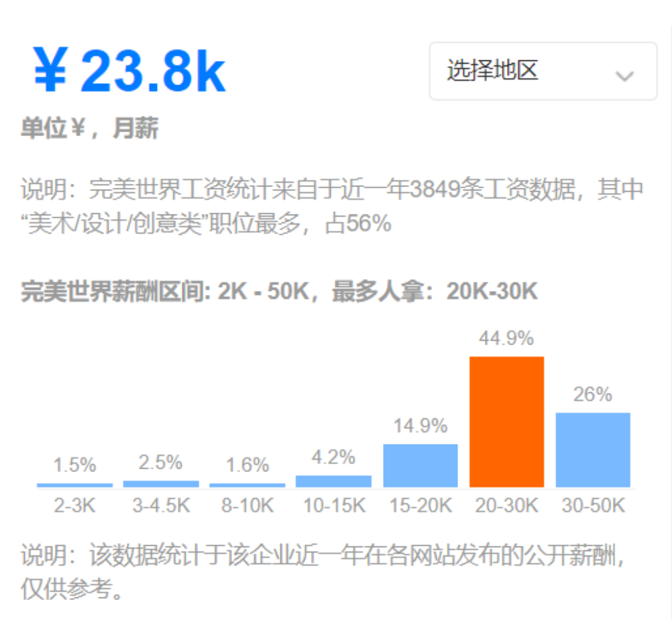
Task: Click the 2-3K axis label
Action: click(74, 506)
